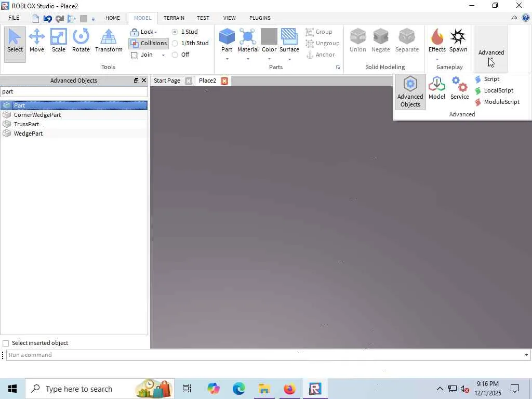This screenshot has width=532, height=399.
Task: Click the Undo arrow in quick access
Action: (47, 19)
